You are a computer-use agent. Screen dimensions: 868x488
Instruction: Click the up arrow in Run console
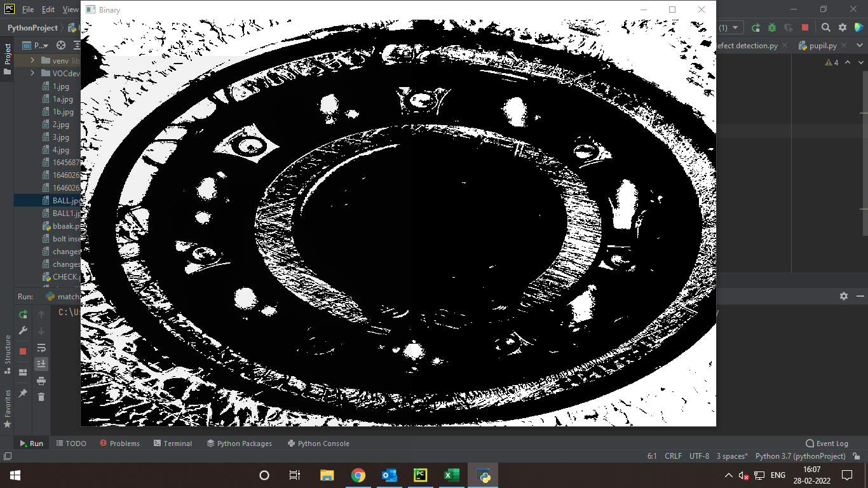(41, 315)
